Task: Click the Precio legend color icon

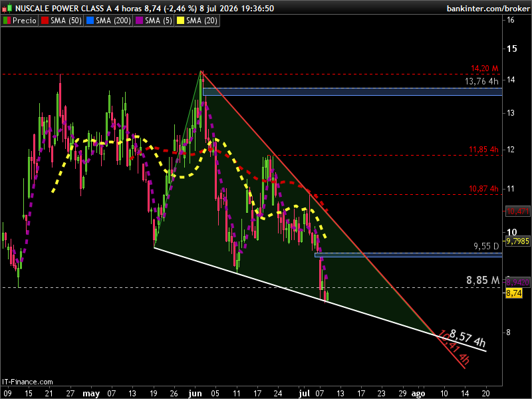Action: (x=7, y=21)
